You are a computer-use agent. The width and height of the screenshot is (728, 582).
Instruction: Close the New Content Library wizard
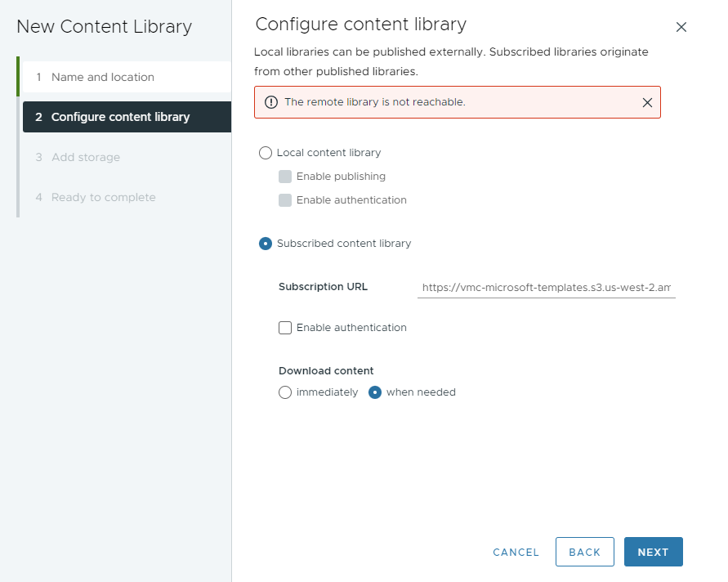click(x=681, y=27)
